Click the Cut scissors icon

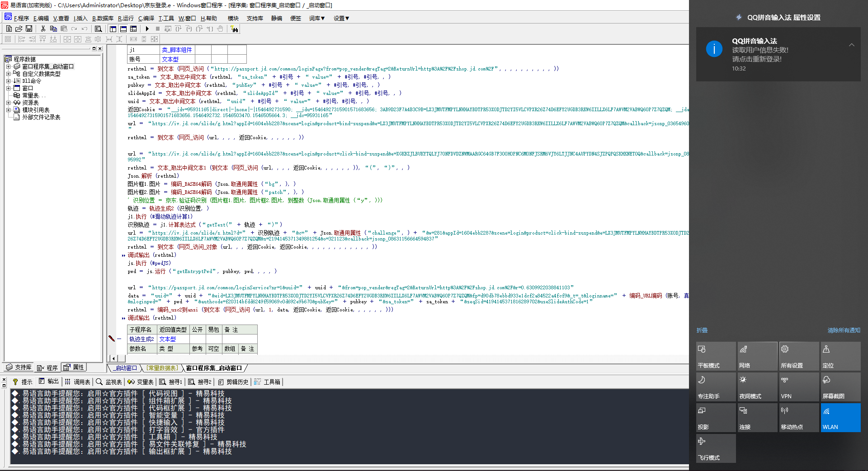(43, 29)
